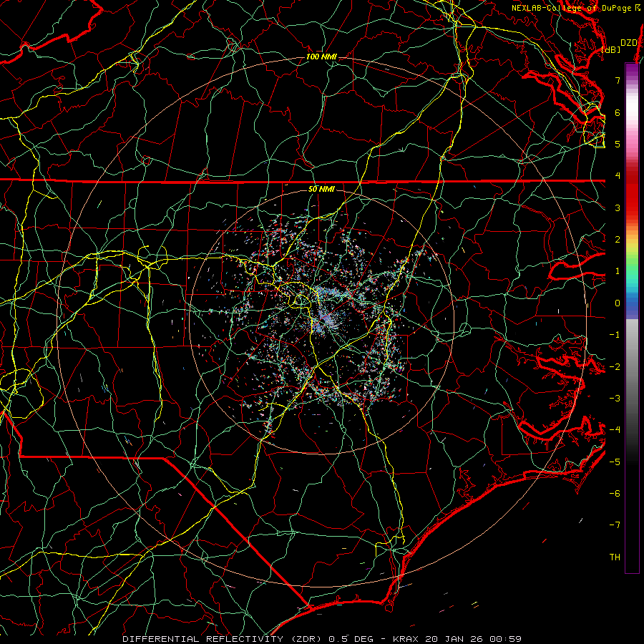Click the 100 NMI range ring label
This screenshot has height=644, width=644.
pyautogui.click(x=321, y=57)
